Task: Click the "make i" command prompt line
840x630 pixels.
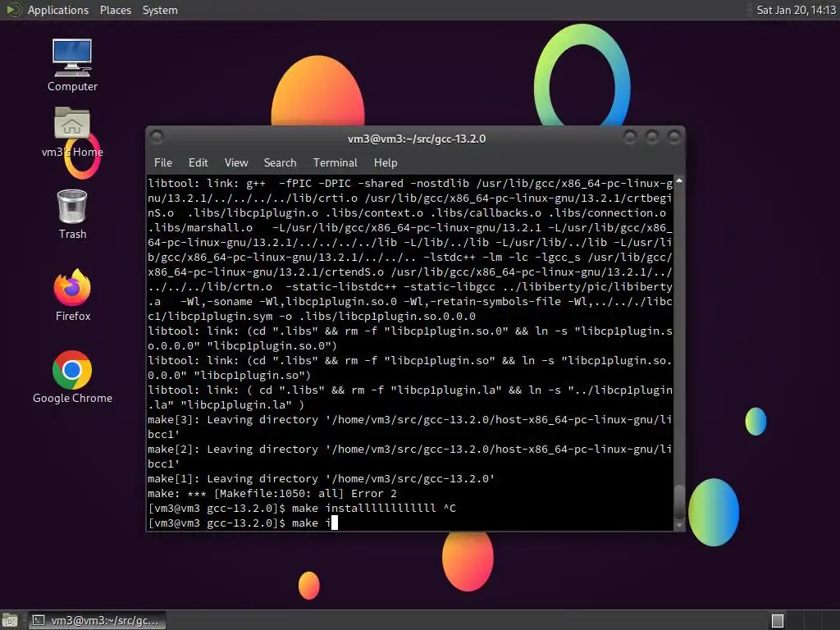Action: [243, 523]
